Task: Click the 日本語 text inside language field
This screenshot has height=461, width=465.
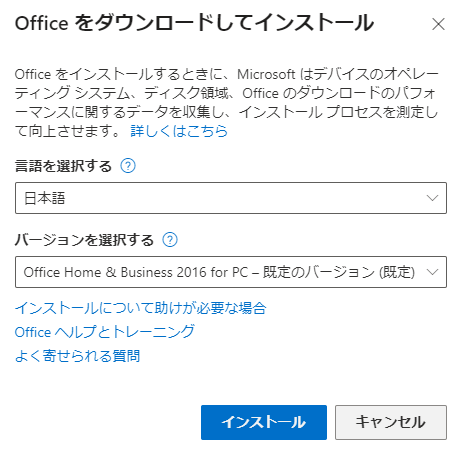Action: click(x=44, y=198)
